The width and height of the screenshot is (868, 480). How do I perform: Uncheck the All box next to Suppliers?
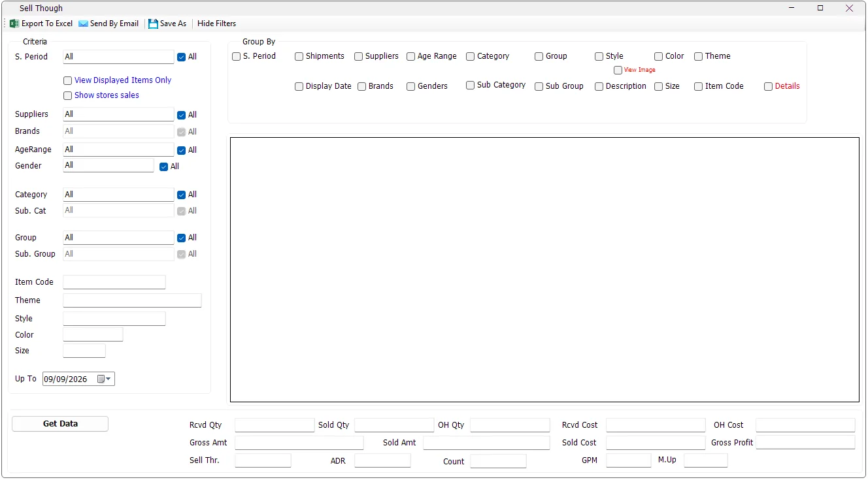point(182,116)
